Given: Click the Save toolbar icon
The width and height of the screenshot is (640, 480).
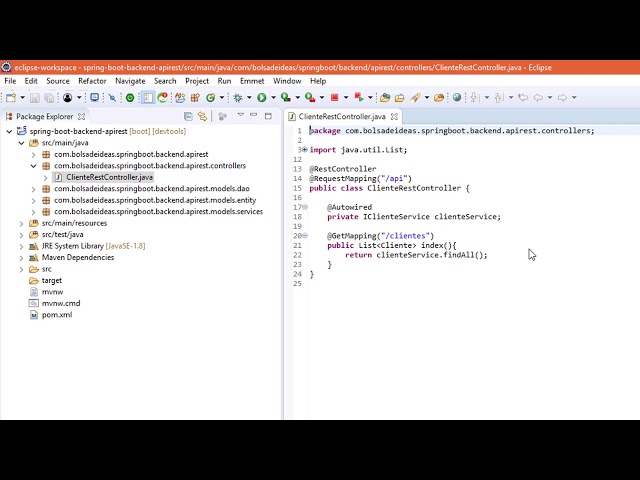Looking at the screenshot, I should (35, 98).
